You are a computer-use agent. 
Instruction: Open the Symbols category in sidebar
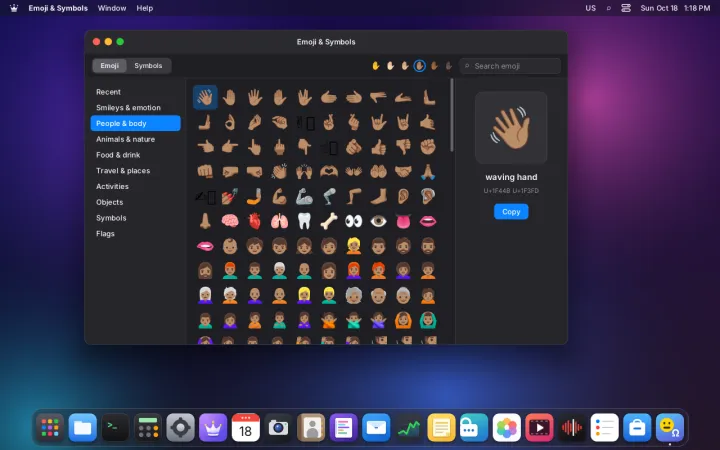pos(135,218)
